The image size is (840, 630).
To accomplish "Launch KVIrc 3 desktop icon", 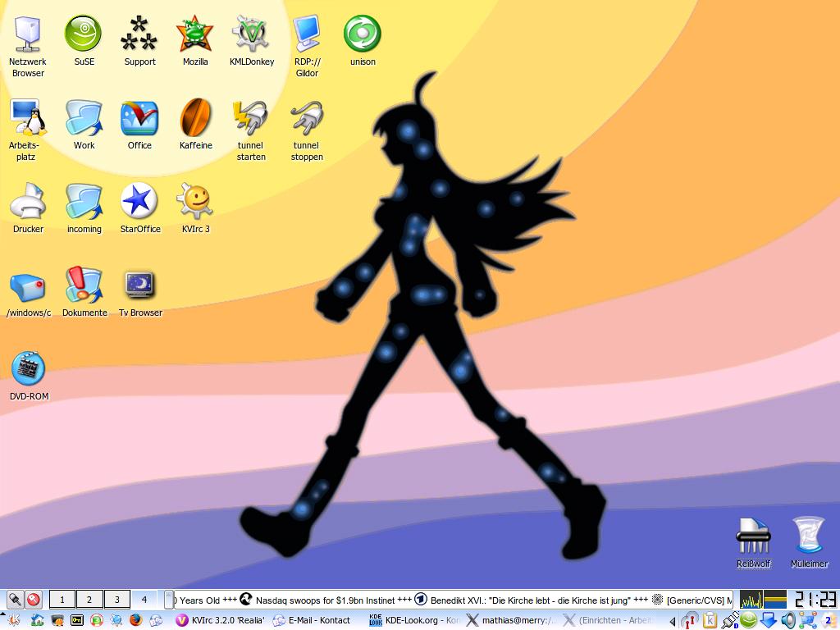I will point(195,208).
